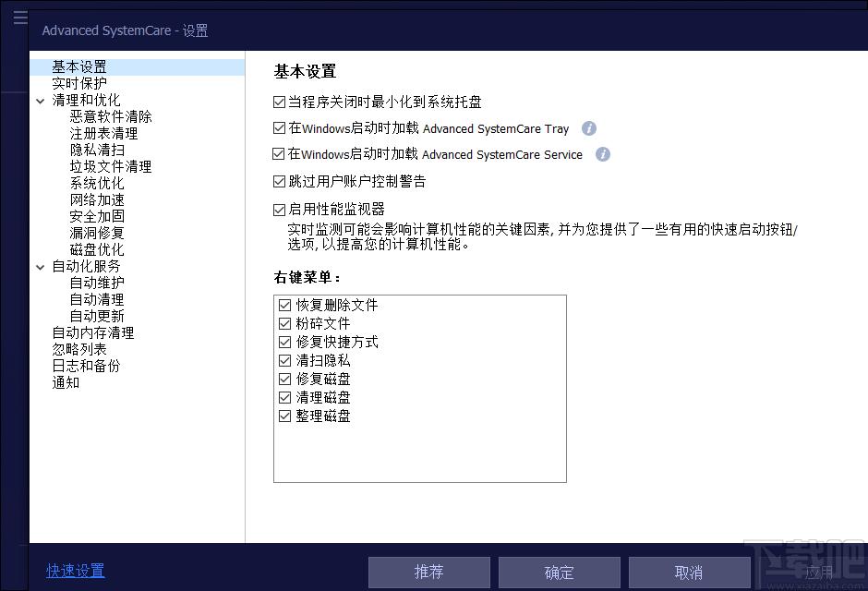Open the hamburger menu icon
Image resolution: width=868 pixels, height=591 pixels.
(20, 18)
